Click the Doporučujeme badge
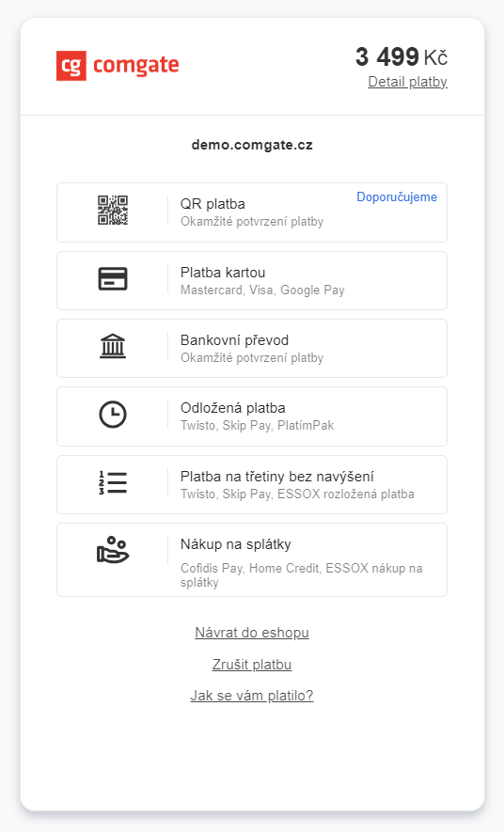The height and width of the screenshot is (832, 504). click(x=397, y=196)
